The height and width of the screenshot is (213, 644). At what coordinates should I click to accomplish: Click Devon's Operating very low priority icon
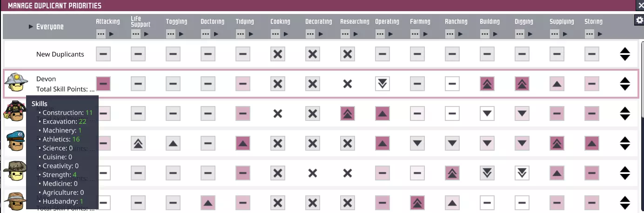[x=382, y=84]
